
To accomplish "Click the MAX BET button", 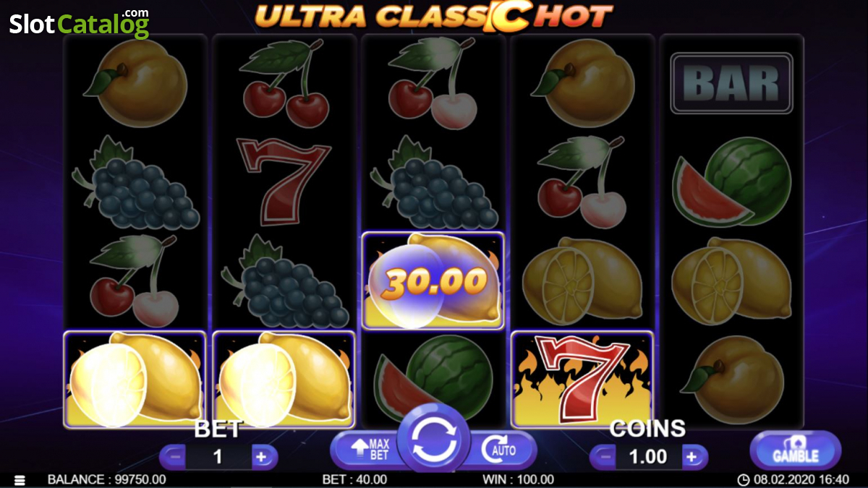I will (368, 450).
